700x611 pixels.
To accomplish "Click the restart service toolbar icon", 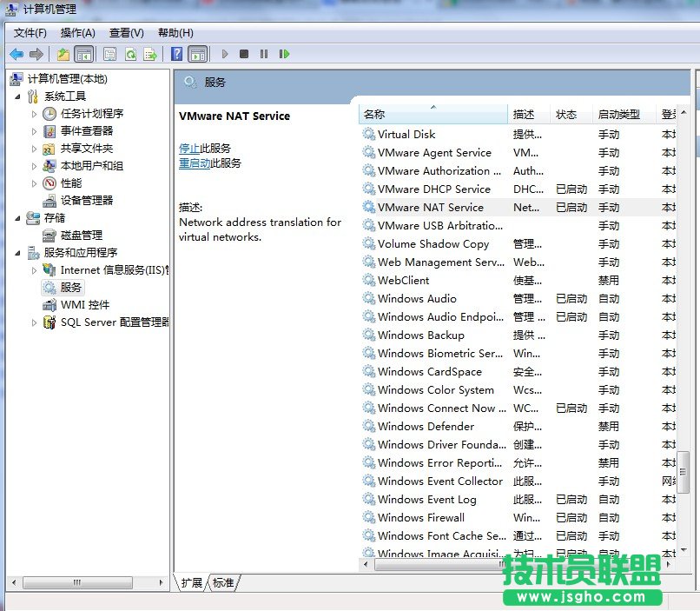I will 284,53.
